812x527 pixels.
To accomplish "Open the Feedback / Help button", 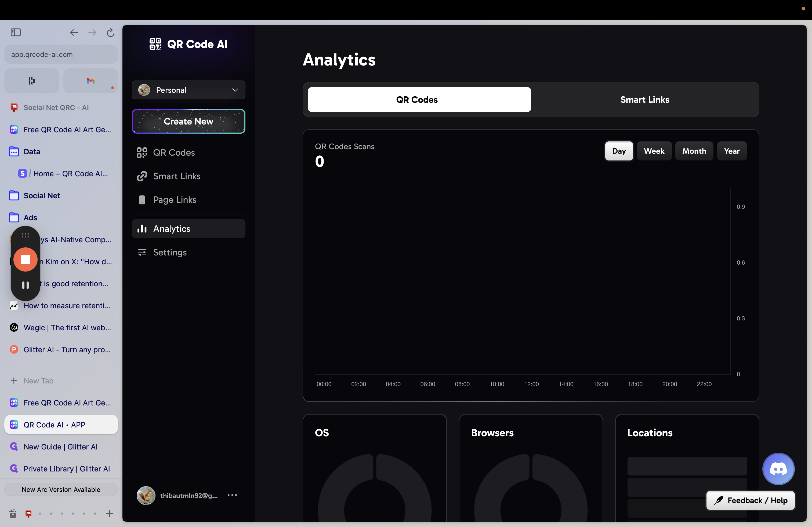I will [750, 500].
